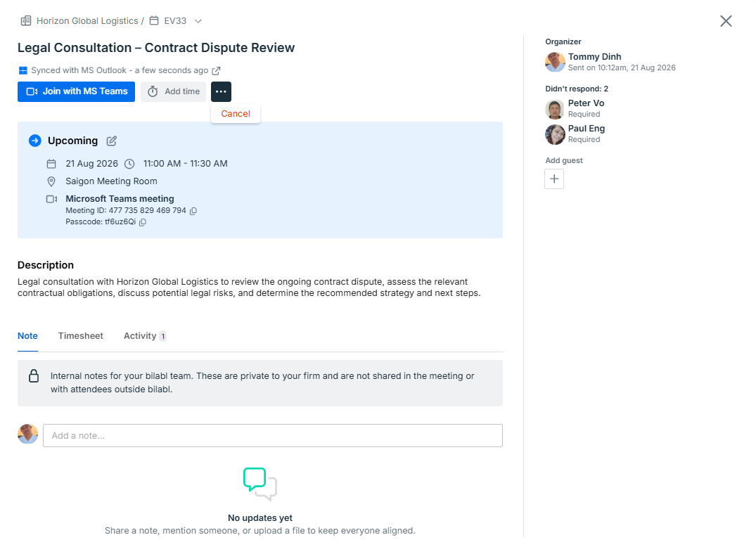Select the time range 11:00 AM - 11:30 AM

click(185, 164)
